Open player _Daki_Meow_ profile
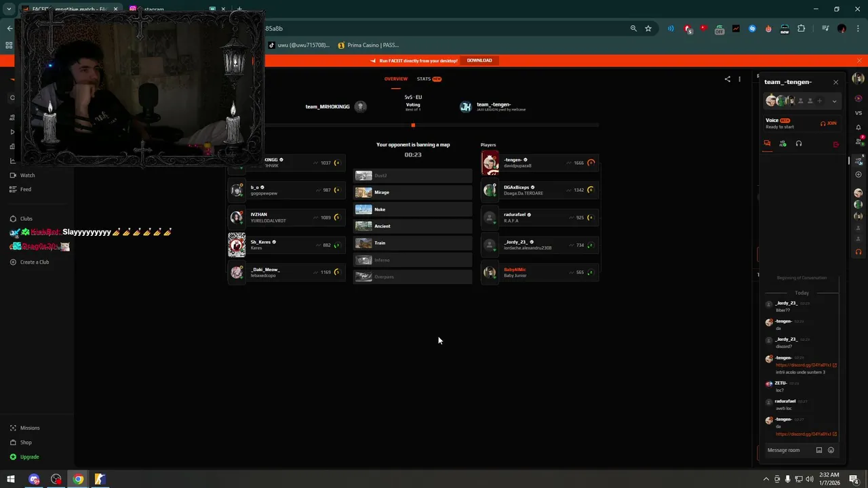This screenshot has height=488, width=868. click(287, 272)
